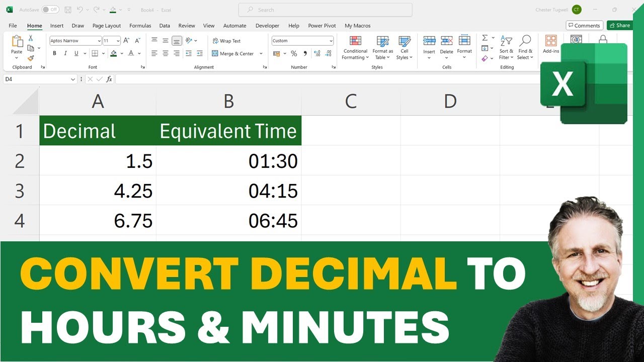Apply top align to cells
Viewport: 644px width, 362px height.
[x=154, y=41]
